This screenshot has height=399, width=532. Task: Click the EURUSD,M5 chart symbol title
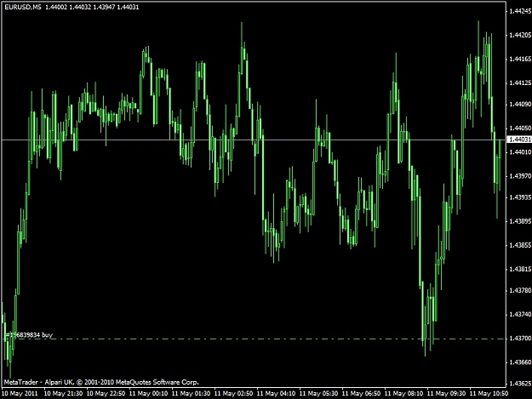[x=23, y=7]
